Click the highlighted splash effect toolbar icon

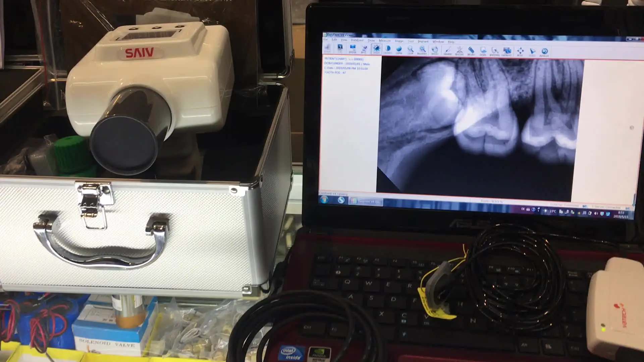pos(376,49)
